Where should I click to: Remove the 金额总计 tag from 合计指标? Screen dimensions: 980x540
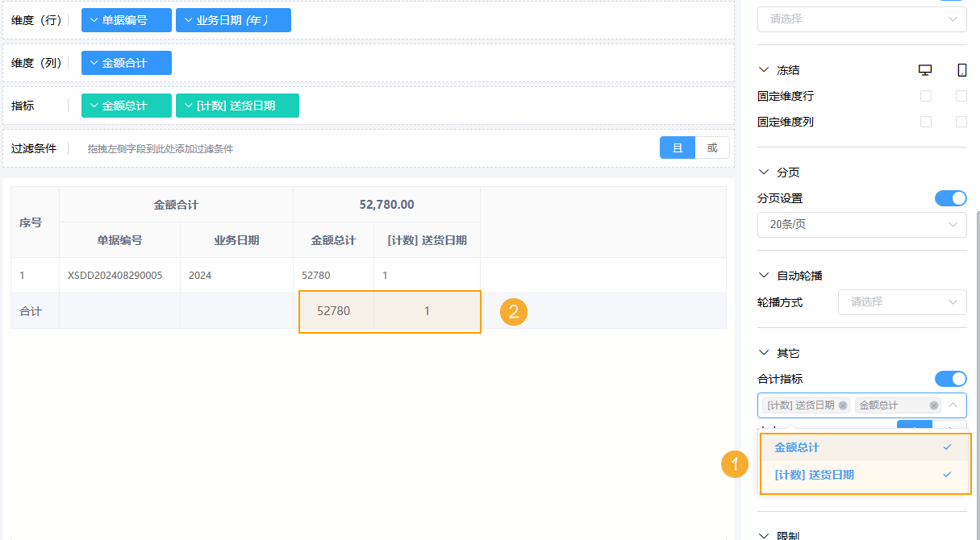point(934,405)
